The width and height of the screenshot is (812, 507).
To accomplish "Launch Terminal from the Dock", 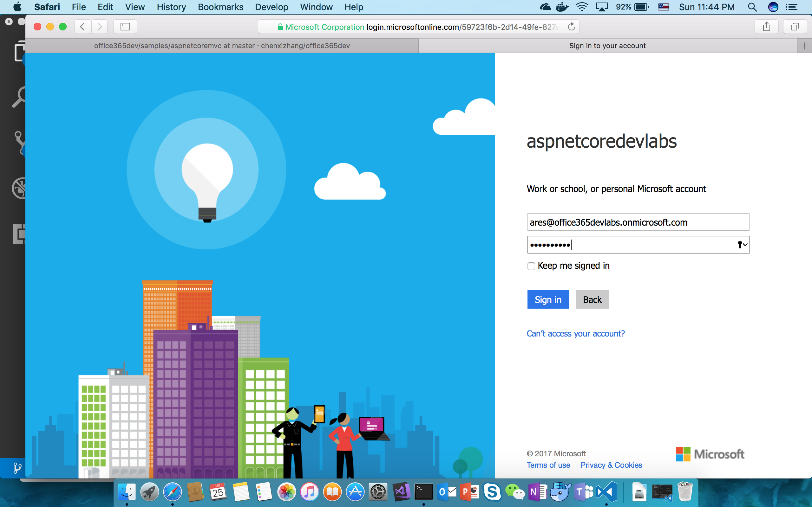I will (x=423, y=492).
